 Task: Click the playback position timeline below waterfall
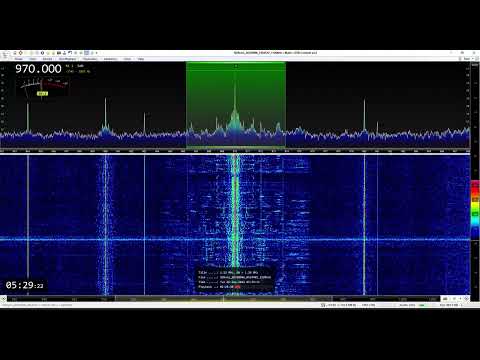coord(223,299)
